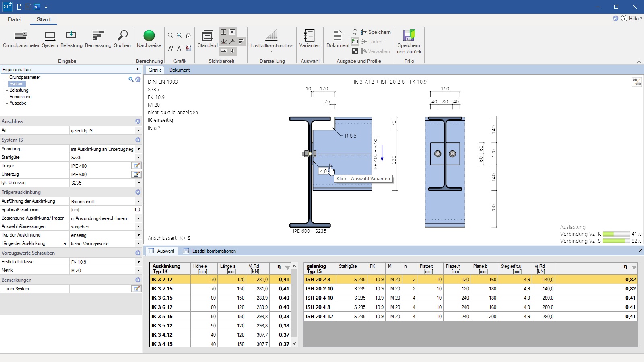Collapse the Trägerausklinkung section

(138, 192)
